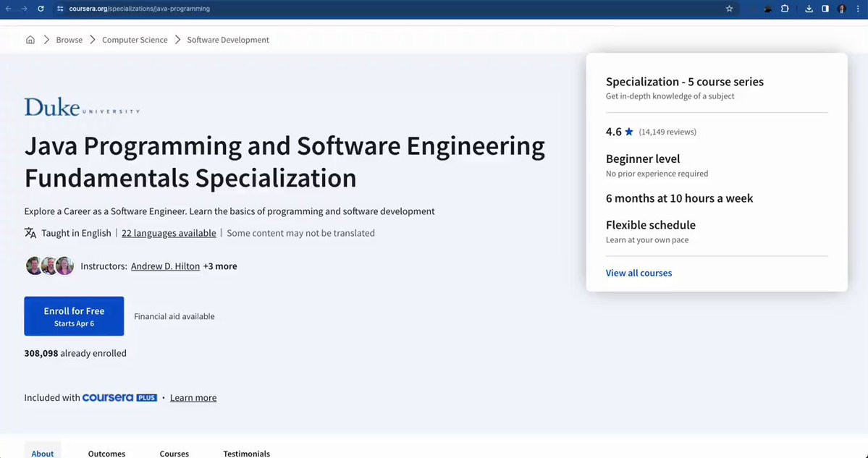Click Learn at your own pace text
This screenshot has width=868, height=458.
pos(647,240)
